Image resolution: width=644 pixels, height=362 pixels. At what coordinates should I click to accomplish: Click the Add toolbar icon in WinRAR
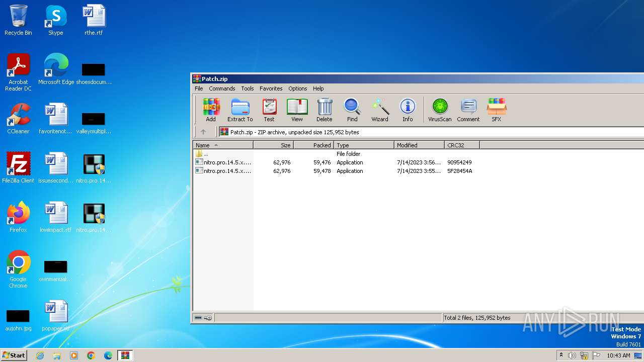(211, 110)
